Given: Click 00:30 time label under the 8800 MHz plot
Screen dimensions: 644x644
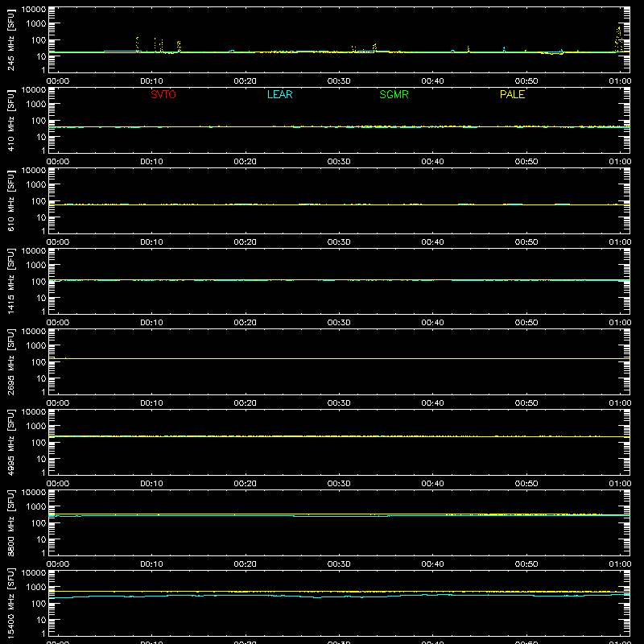Looking at the screenshot, I should pos(339,564).
